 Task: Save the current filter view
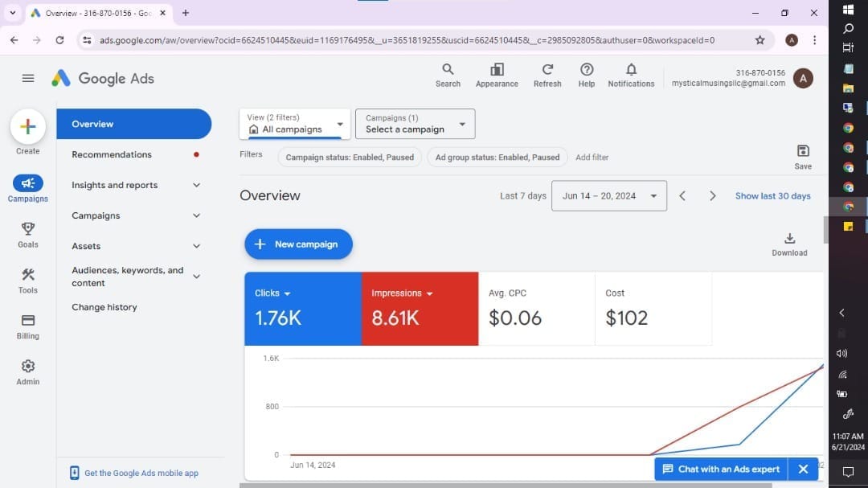pyautogui.click(x=803, y=157)
